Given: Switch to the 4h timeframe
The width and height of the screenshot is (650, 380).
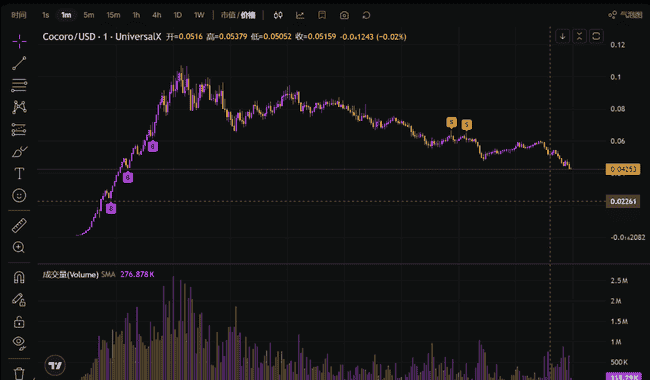Looking at the screenshot, I should 156,15.
